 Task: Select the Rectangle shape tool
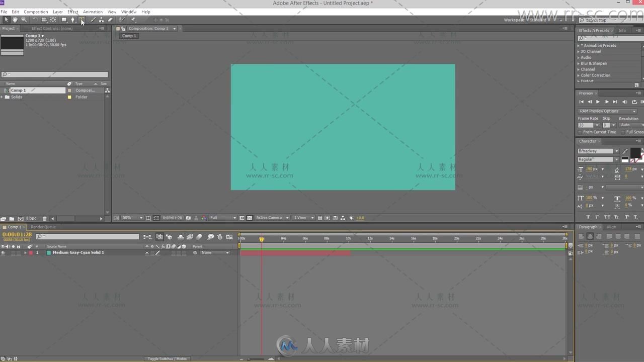pos(64,20)
